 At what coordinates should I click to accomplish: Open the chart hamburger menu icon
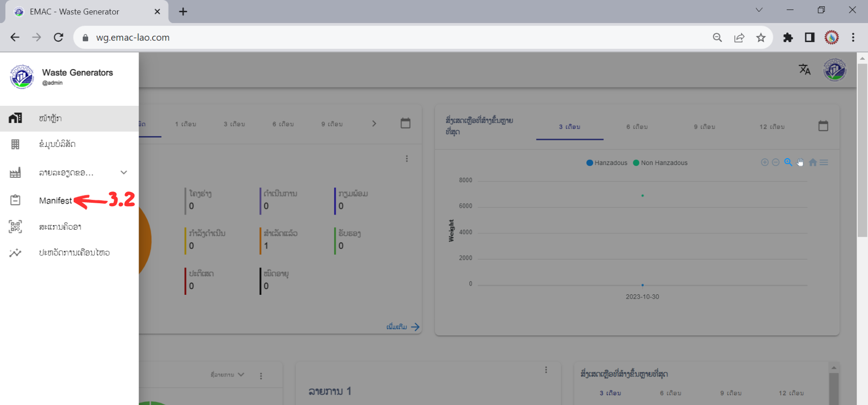click(824, 163)
